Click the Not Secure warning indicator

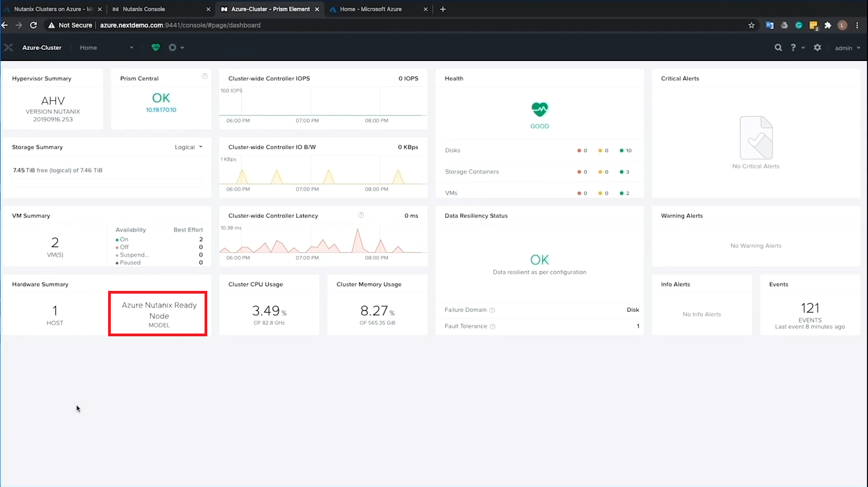point(70,25)
